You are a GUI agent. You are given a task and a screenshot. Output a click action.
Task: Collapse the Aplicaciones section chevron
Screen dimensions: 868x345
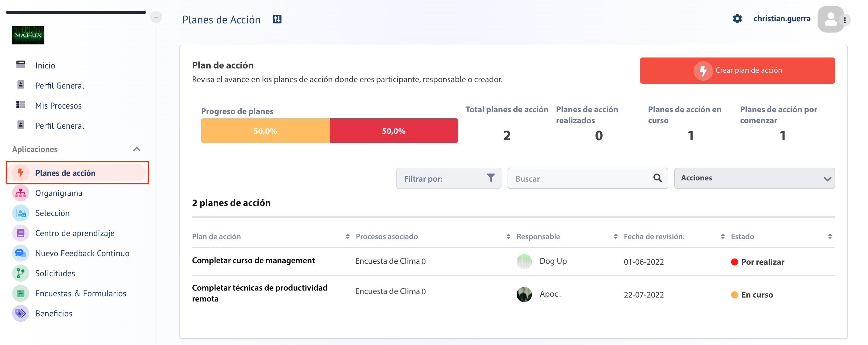(136, 149)
